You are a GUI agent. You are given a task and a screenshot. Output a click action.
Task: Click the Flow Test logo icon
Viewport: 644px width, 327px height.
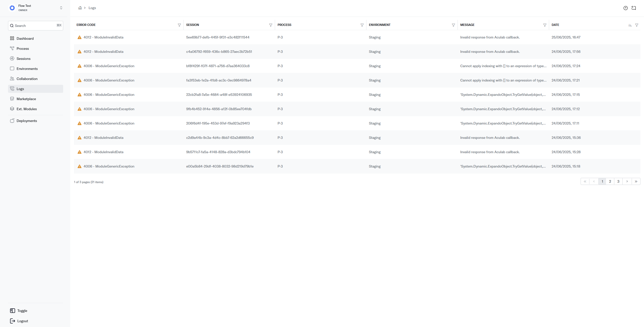(x=12, y=8)
